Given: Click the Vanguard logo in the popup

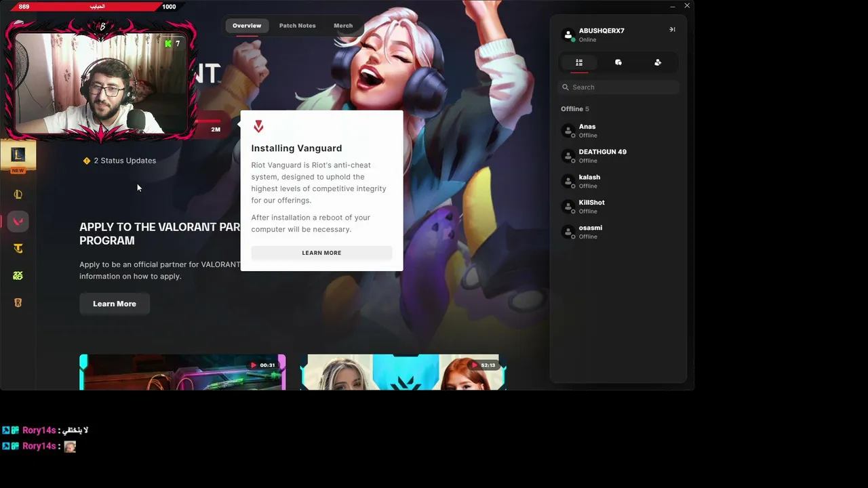Looking at the screenshot, I should click(x=258, y=126).
